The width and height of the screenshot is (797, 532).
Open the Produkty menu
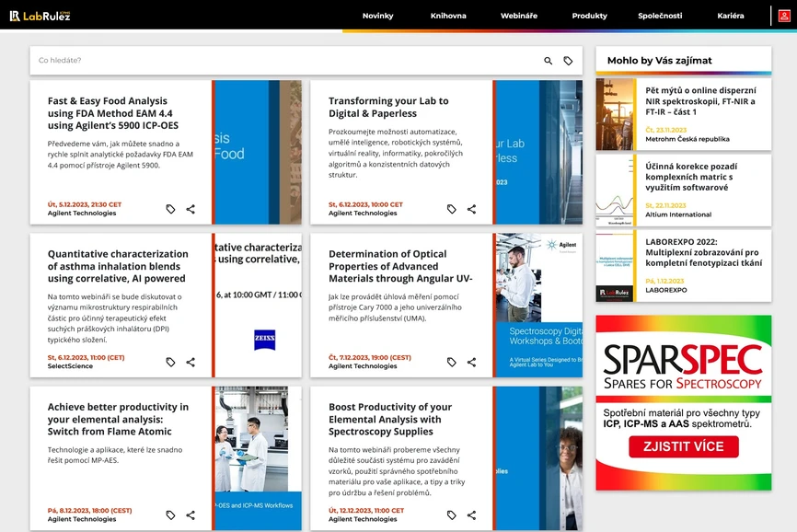click(590, 16)
